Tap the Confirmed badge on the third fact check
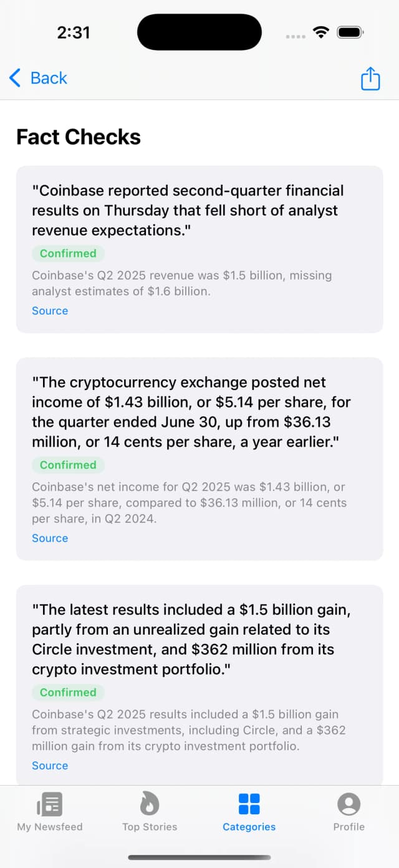399x868 pixels. [68, 693]
